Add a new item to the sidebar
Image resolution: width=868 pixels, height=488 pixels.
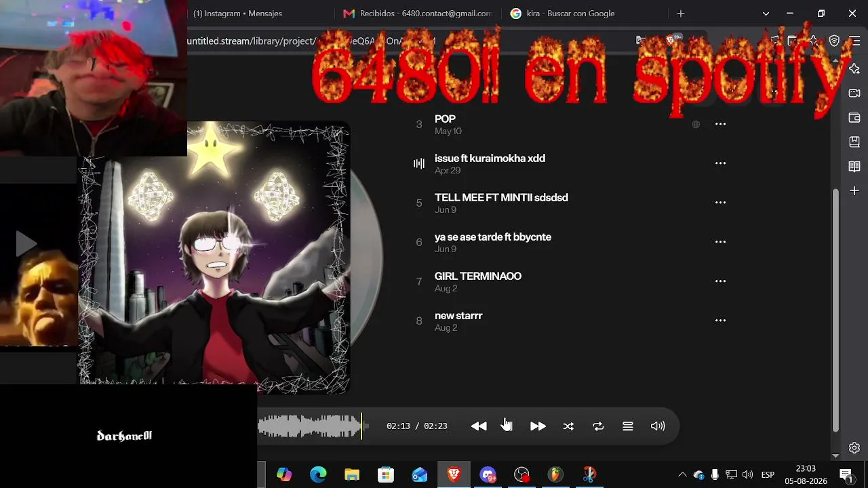tap(854, 191)
